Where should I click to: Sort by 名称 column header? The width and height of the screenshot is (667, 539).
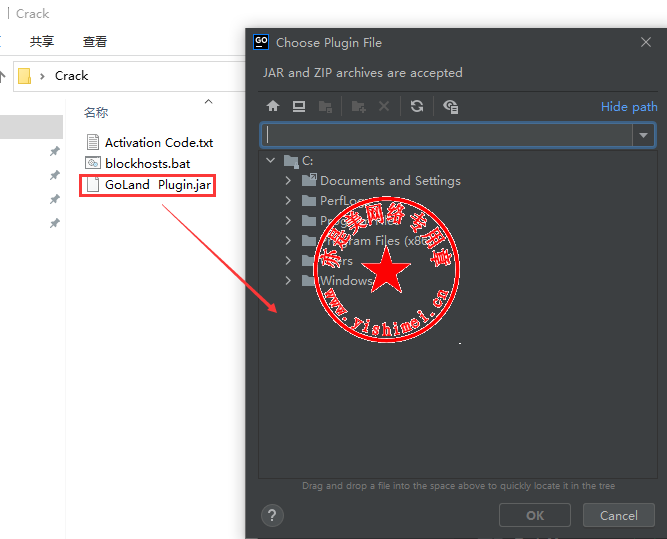[96, 112]
